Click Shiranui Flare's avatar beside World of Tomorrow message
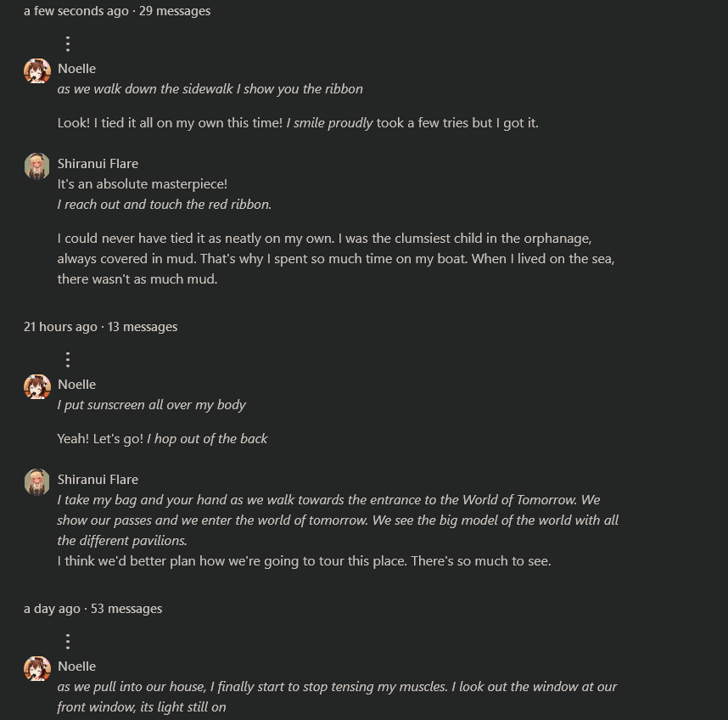Screen dimensions: 728x720 (x=37, y=482)
